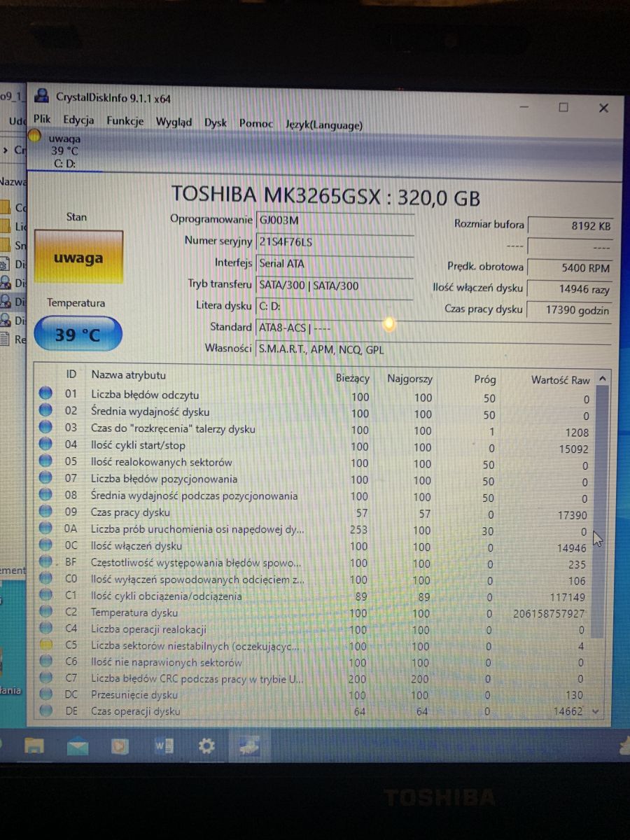Click the disk title TOSHIBA MK3265GSX : 320,0 GB
Screen dimensions: 630x840
coord(326,195)
